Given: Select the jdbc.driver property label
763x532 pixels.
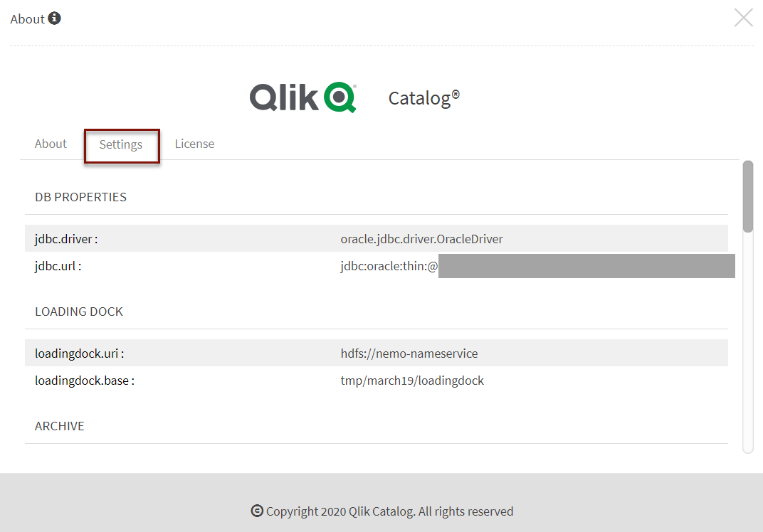Looking at the screenshot, I should (x=66, y=239).
